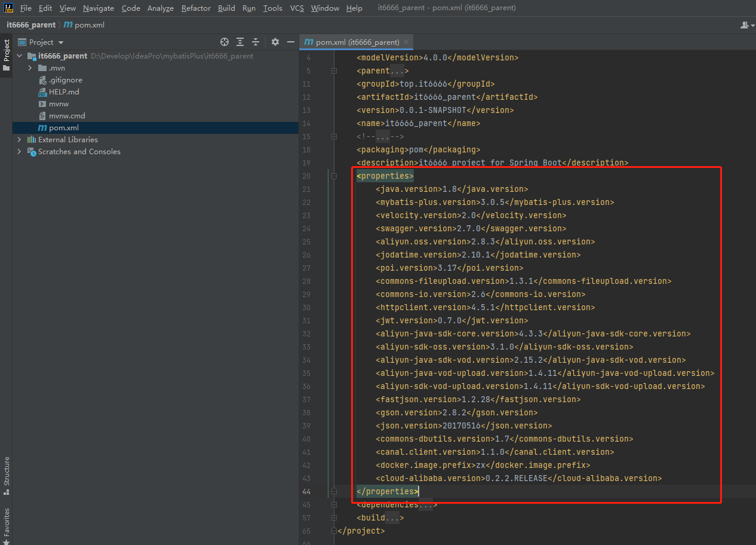Click the groupId top.it6666 line
The height and width of the screenshot is (545, 756).
click(426, 84)
